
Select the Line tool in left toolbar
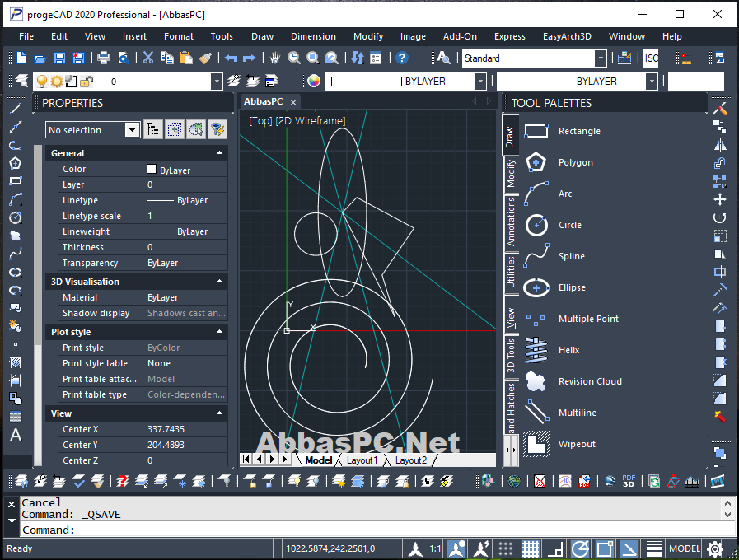[16, 109]
